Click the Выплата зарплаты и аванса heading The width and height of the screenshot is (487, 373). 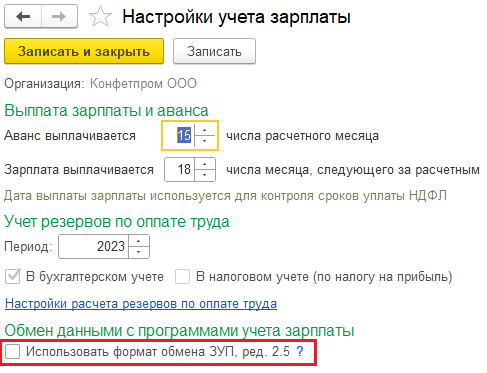[x=107, y=110]
